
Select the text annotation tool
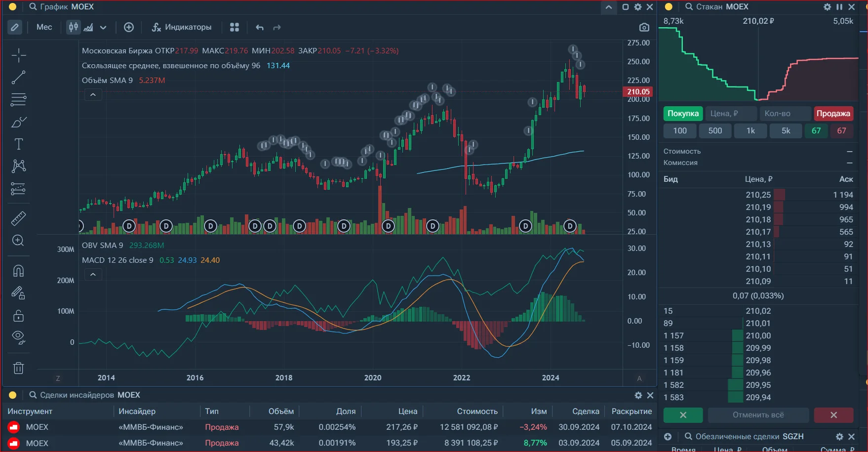(x=19, y=144)
